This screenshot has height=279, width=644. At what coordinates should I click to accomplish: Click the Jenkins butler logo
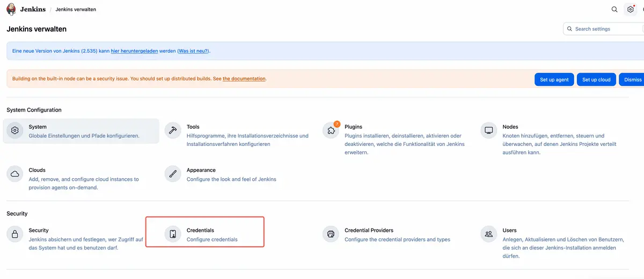tap(11, 9)
